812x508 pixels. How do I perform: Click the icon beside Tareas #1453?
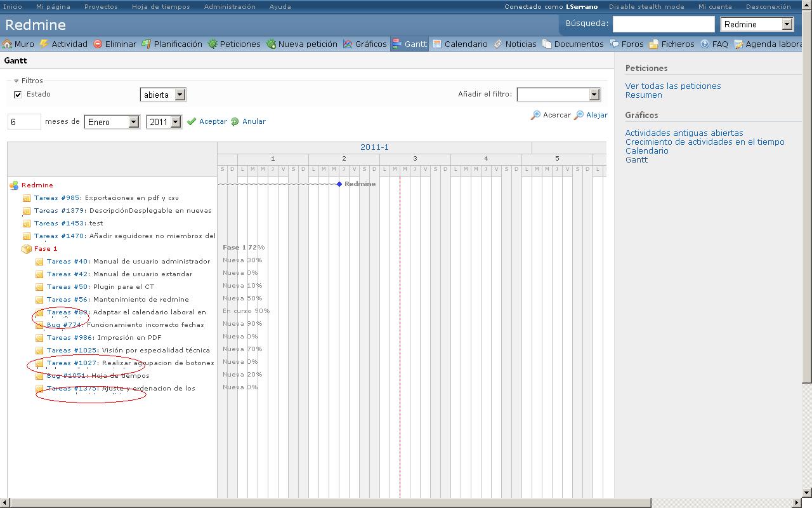(x=27, y=224)
